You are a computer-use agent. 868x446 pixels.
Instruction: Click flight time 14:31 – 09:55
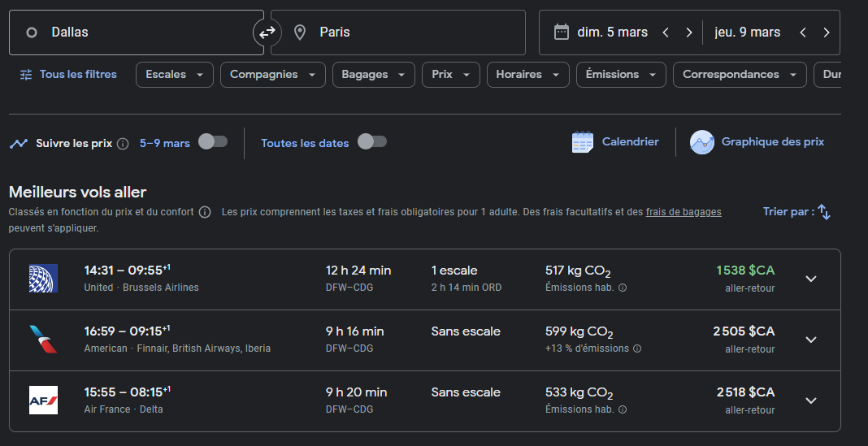coord(128,270)
